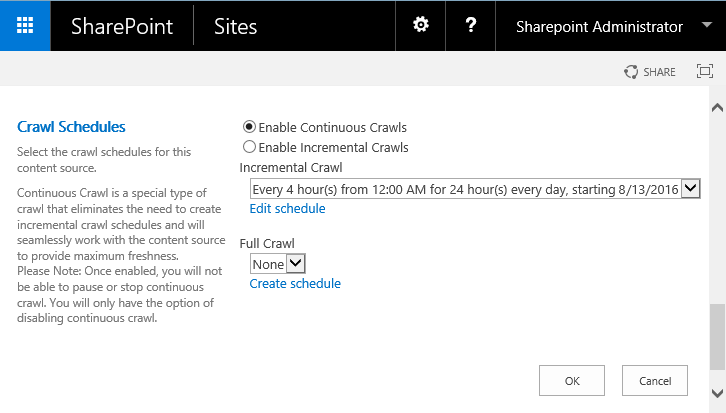The width and height of the screenshot is (726, 413).
Task: Click scrollbar down arrow
Action: click(x=717, y=394)
